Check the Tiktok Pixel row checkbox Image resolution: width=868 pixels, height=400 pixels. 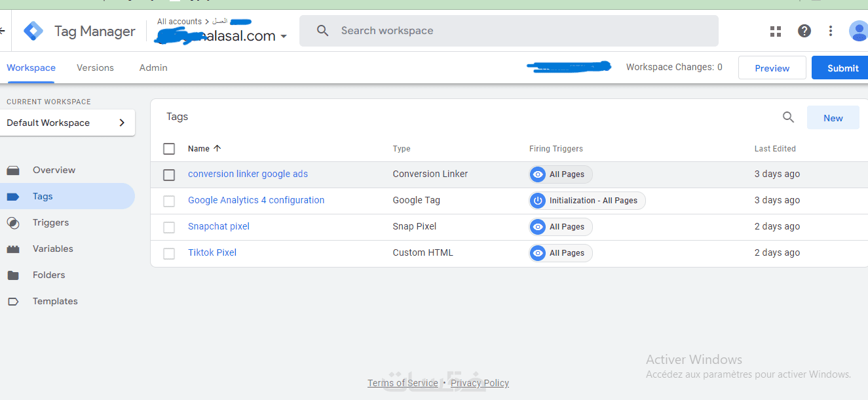tap(169, 253)
